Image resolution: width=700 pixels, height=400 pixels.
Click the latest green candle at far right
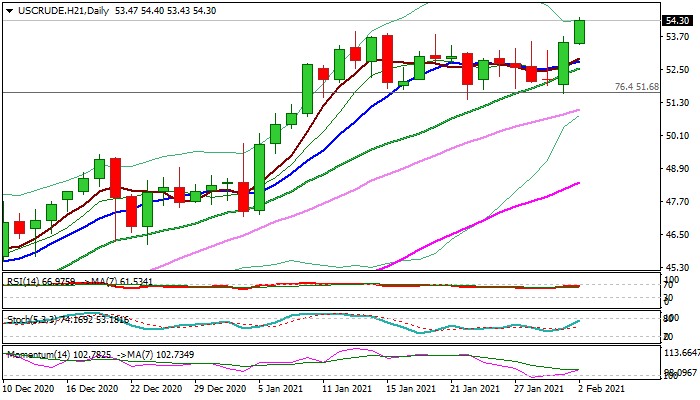click(x=580, y=32)
